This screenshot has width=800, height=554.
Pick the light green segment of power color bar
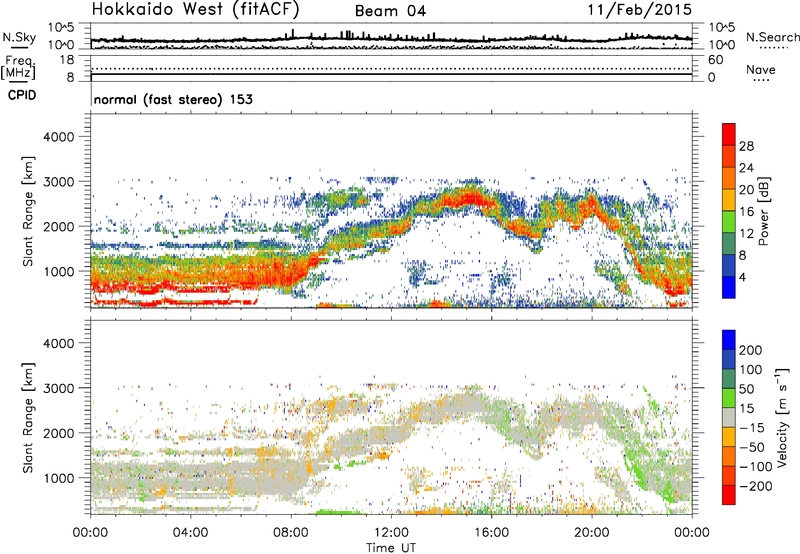click(x=729, y=222)
